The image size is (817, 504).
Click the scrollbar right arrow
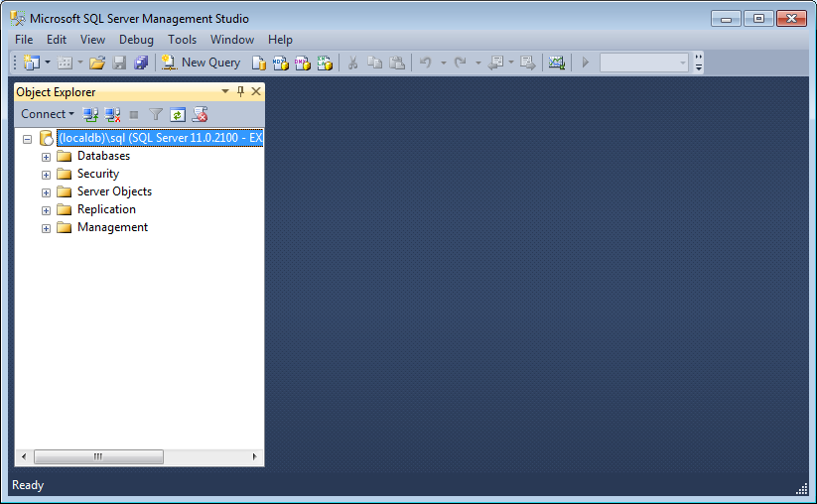pyautogui.click(x=254, y=456)
